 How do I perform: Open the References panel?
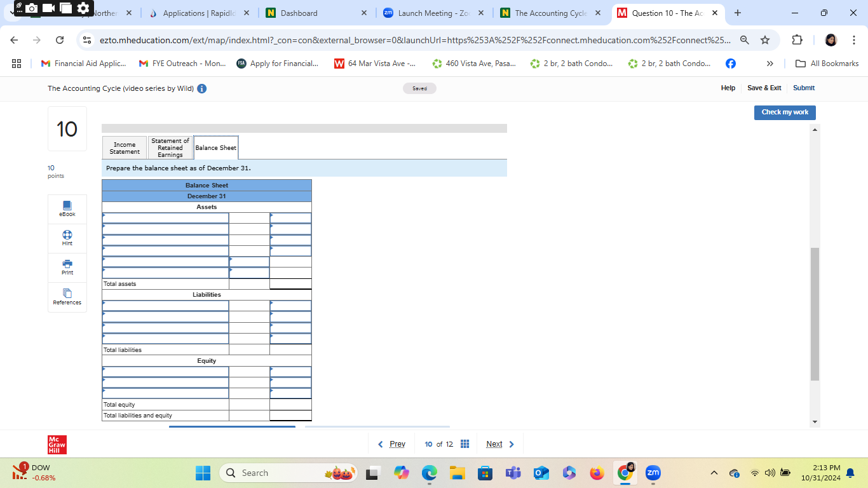[67, 297]
